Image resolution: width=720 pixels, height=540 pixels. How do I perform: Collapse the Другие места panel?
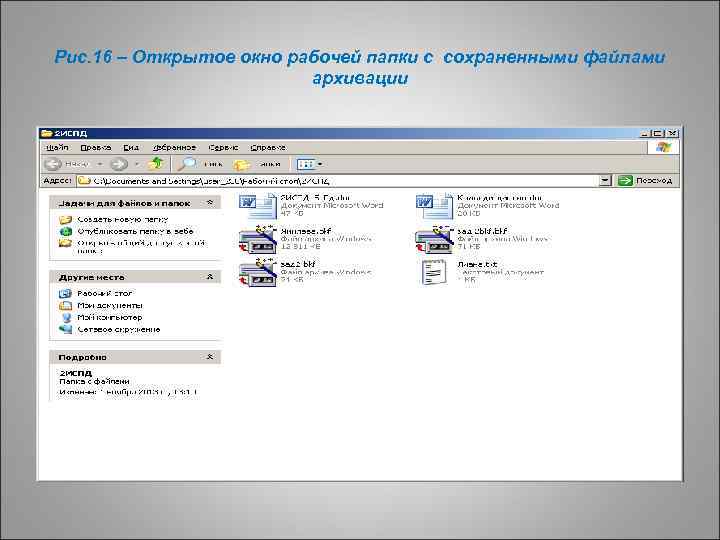210,276
